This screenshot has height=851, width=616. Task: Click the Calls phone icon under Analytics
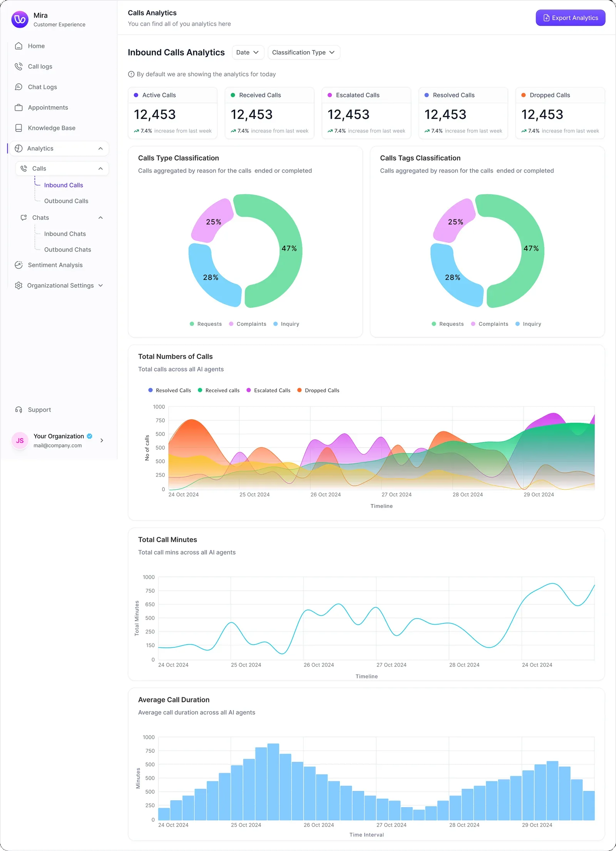tap(23, 169)
